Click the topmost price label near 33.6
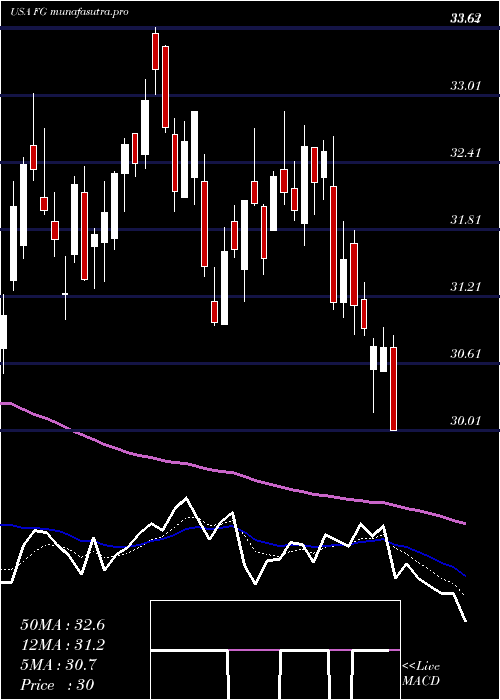The width and height of the screenshot is (500, 700). 465,18
